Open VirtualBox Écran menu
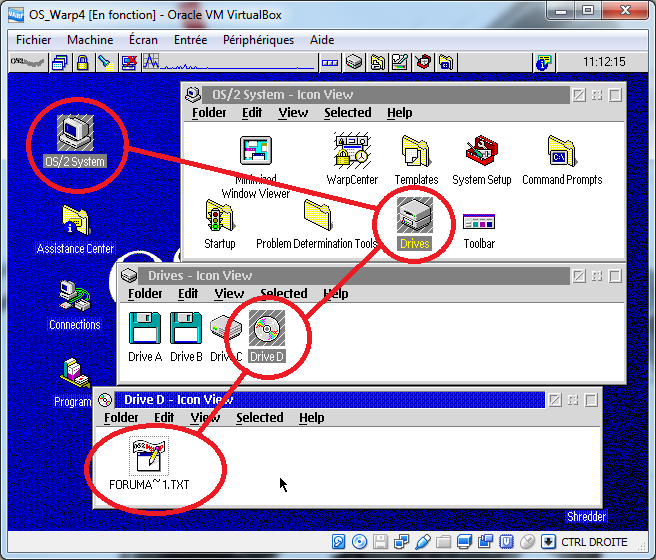Viewport: 656px width, 560px height. pos(144,40)
